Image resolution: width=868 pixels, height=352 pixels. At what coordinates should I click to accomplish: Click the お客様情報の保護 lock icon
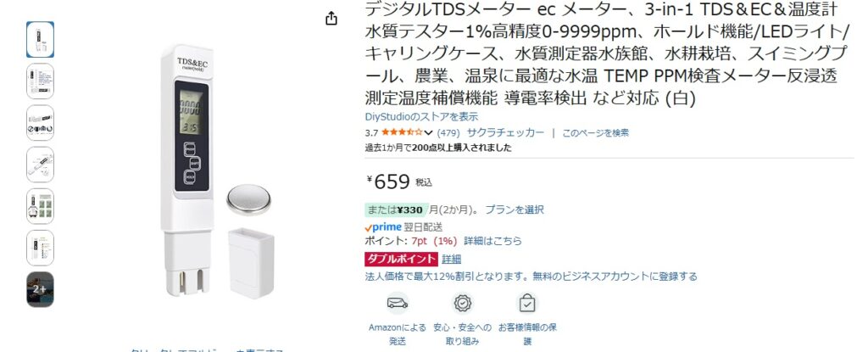527,303
